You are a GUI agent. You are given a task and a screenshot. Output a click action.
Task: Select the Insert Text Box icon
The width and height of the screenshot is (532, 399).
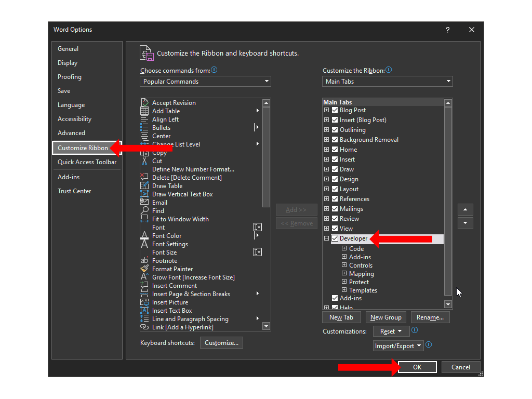[x=144, y=311]
